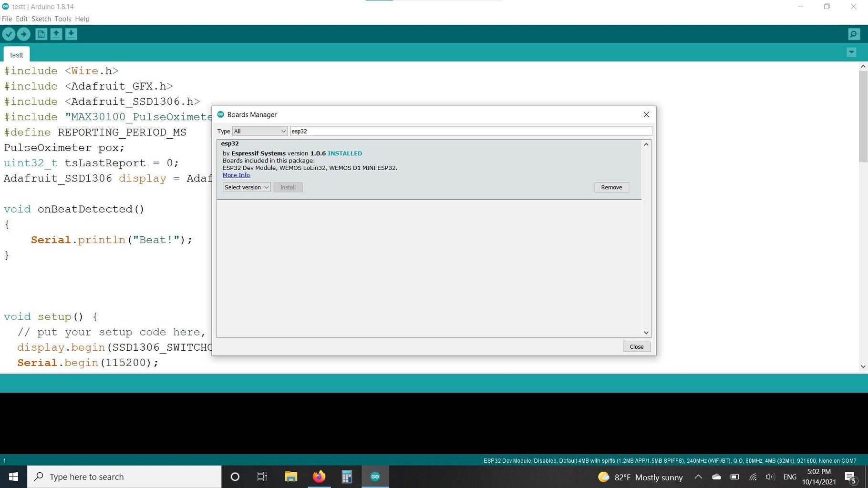The width and height of the screenshot is (868, 488).
Task: Show hidden system tray icons
Action: 698,477
